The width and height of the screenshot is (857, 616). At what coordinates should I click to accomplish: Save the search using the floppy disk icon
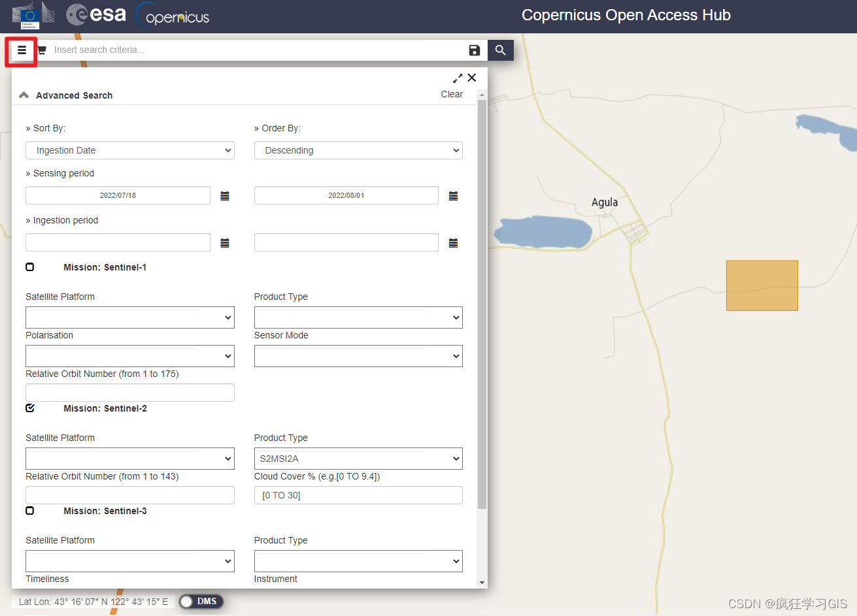pyautogui.click(x=475, y=50)
